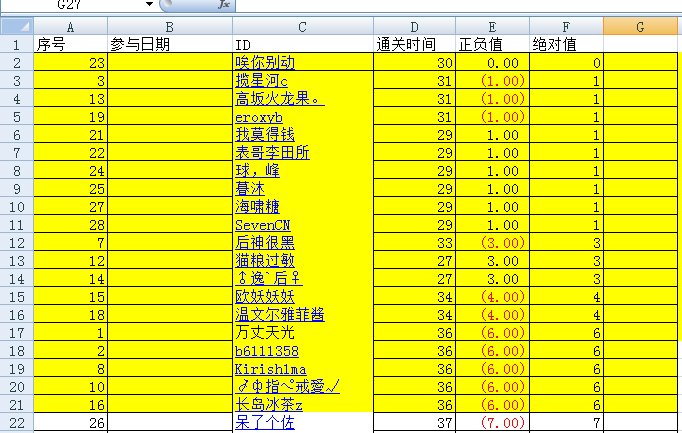
Task: Select column E header
Action: tap(492, 27)
